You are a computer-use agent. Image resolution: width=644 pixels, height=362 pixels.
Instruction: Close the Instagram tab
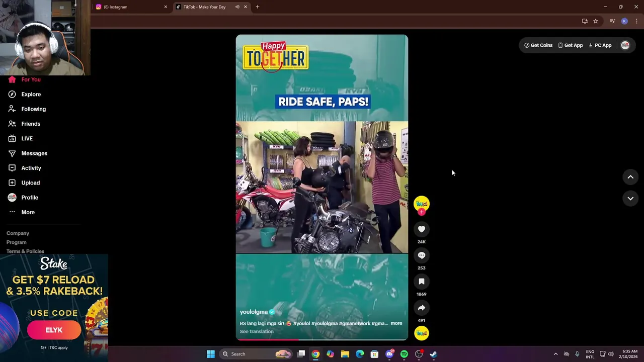pos(166,7)
